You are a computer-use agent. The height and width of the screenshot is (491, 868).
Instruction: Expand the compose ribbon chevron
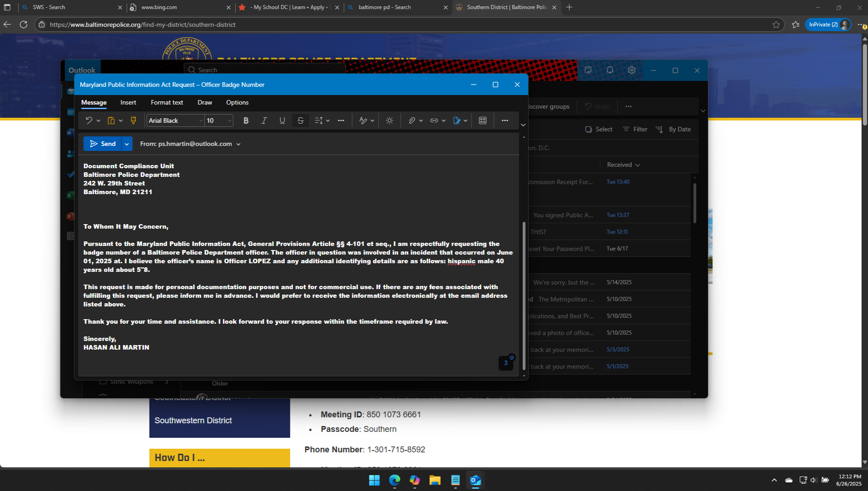click(x=523, y=125)
